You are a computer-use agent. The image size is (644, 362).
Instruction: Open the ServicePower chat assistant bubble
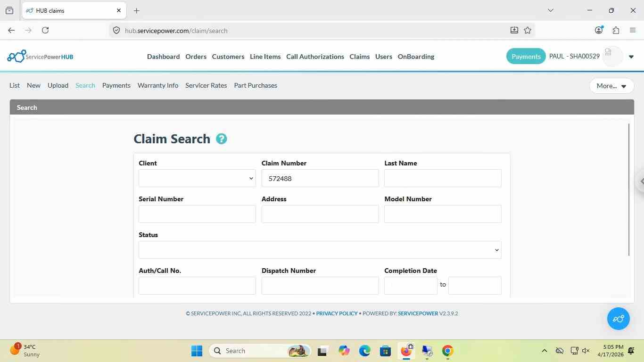619,319
